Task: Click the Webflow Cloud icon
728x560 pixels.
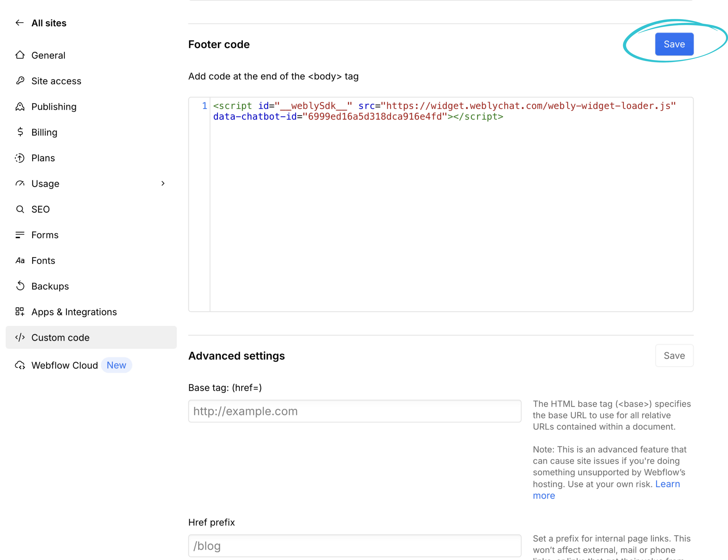Action: (x=20, y=365)
